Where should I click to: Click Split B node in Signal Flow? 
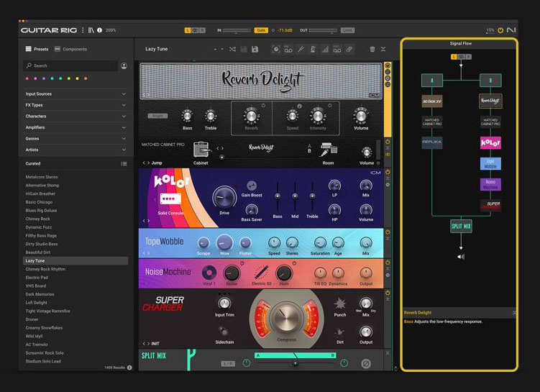tap(490, 81)
